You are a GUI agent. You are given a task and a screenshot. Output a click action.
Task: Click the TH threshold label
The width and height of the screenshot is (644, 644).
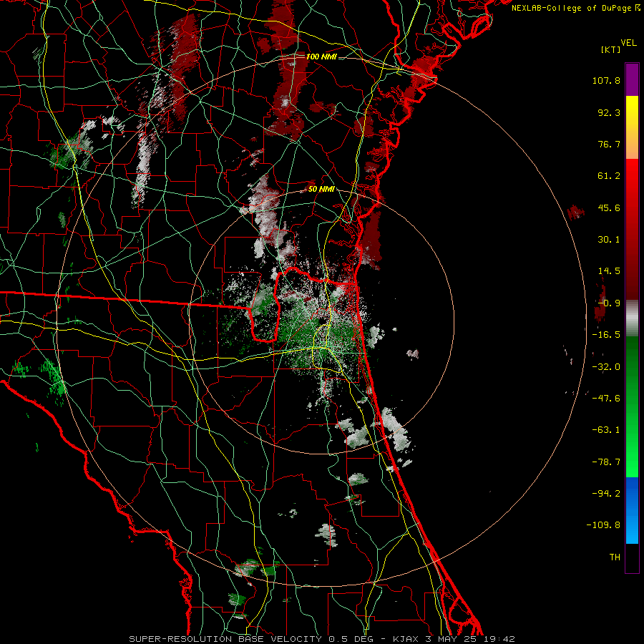[x=615, y=557]
